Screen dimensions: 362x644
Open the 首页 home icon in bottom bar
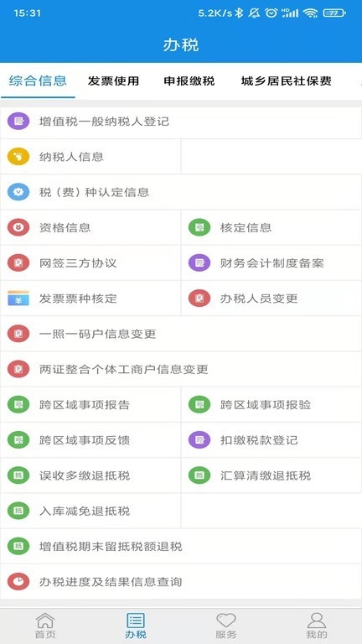click(x=45, y=621)
